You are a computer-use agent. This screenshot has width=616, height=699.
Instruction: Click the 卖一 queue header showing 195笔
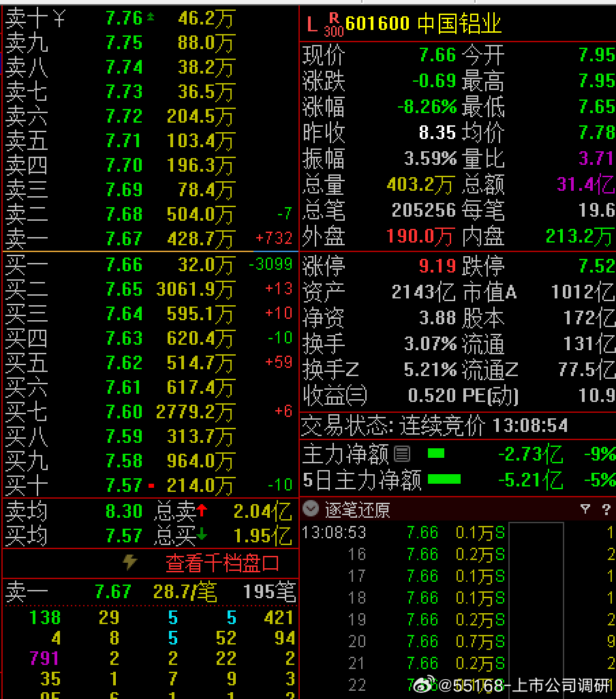[151, 592]
